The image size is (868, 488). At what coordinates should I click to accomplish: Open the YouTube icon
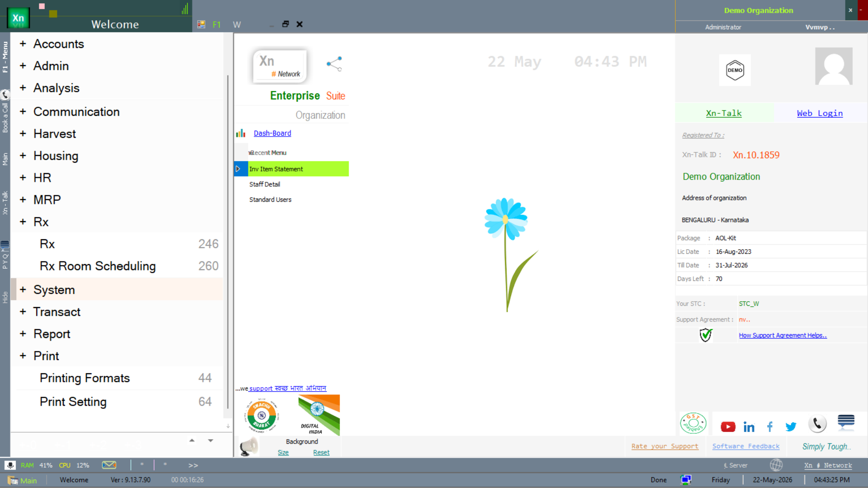(728, 426)
